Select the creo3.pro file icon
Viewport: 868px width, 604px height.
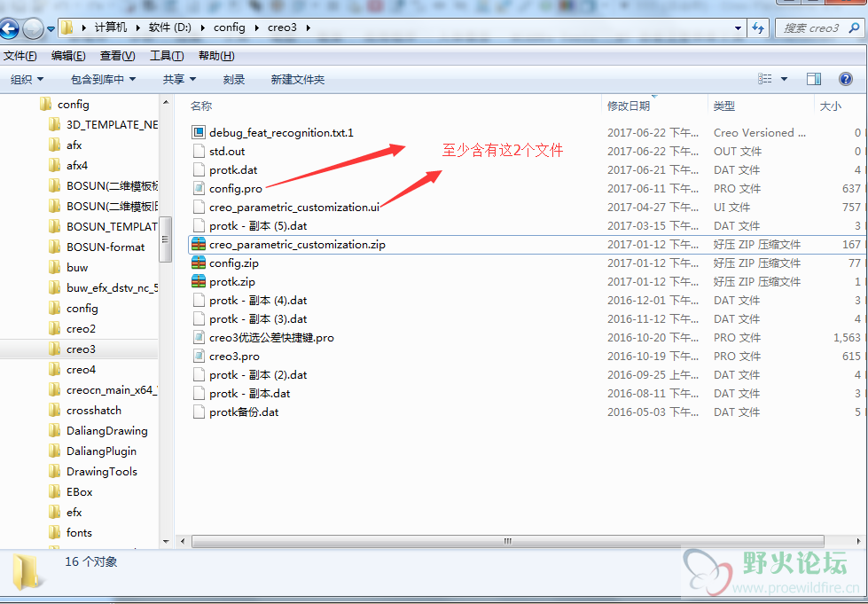click(x=199, y=356)
